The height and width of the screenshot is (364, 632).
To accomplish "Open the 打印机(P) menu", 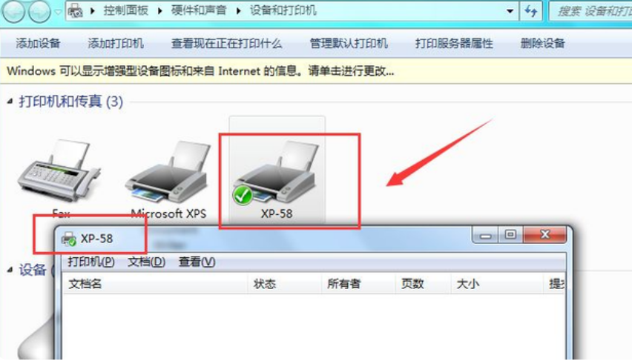I will [x=91, y=262].
